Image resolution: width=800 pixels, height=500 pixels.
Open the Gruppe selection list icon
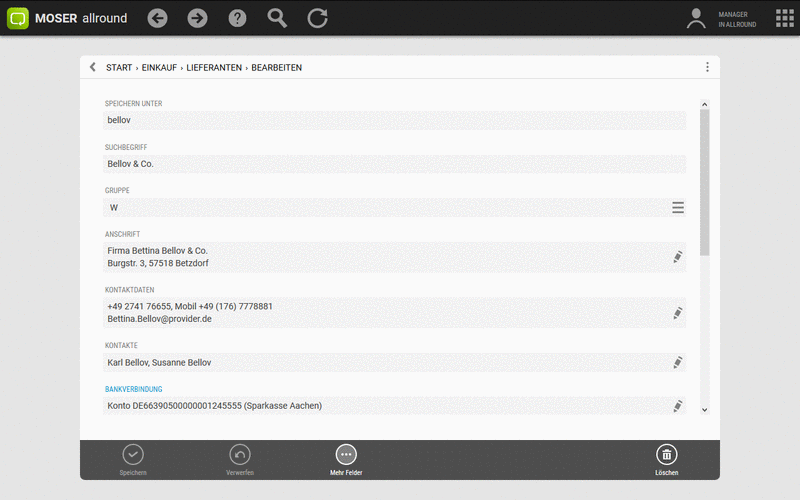[678, 208]
